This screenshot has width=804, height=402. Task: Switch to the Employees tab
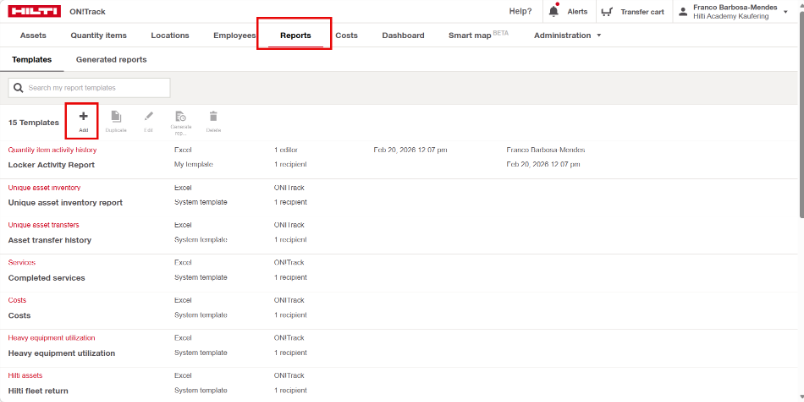tap(234, 35)
